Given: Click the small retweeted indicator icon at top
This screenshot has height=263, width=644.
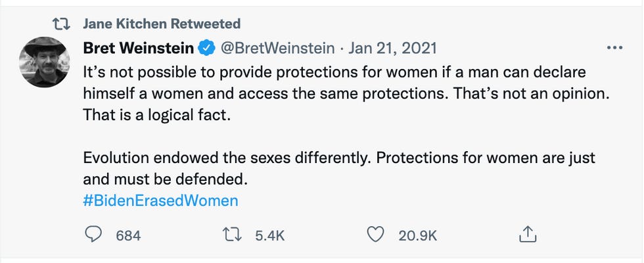Looking at the screenshot, I should pos(61,24).
